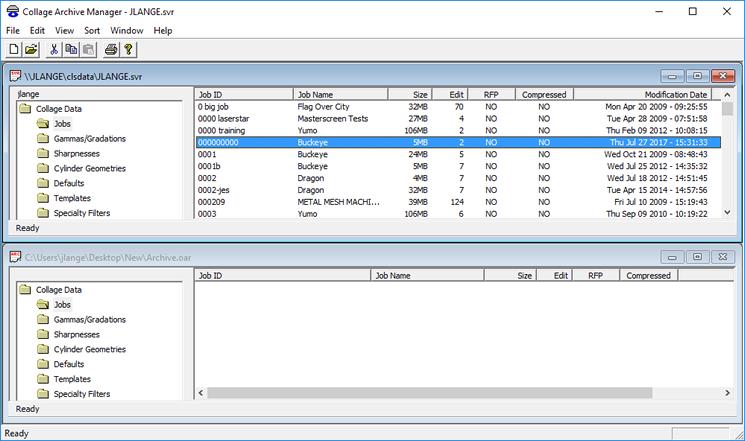Select job row 0000 laserstar
Screen dimensions: 745x441
(x=225, y=118)
